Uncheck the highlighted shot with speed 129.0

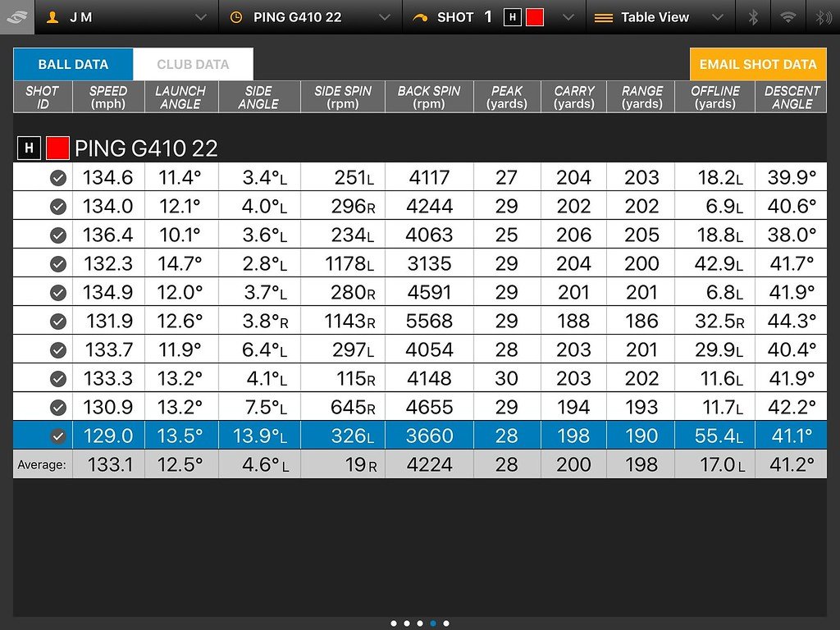(x=58, y=436)
